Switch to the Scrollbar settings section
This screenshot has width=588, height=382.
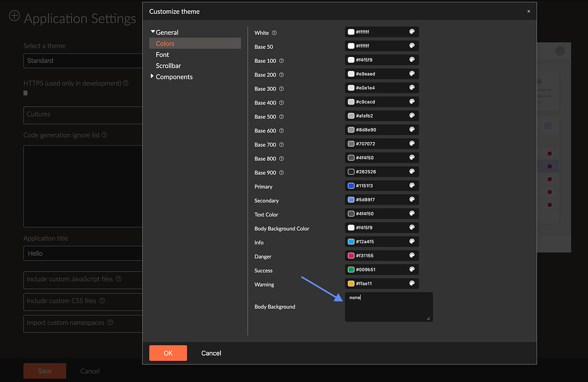point(169,65)
